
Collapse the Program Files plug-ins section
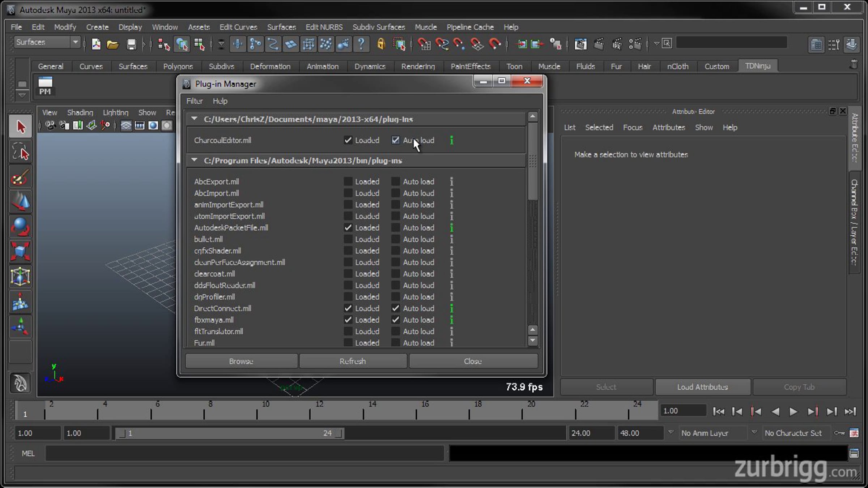point(195,160)
